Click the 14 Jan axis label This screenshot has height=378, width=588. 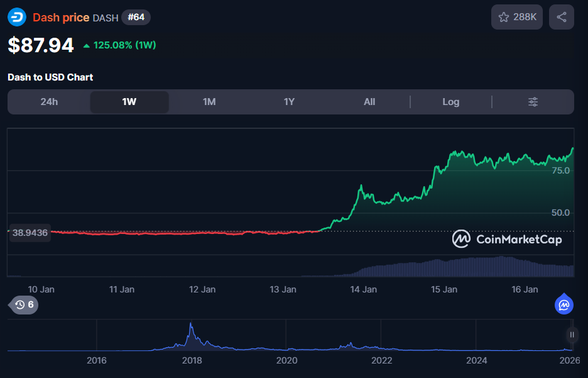click(364, 289)
